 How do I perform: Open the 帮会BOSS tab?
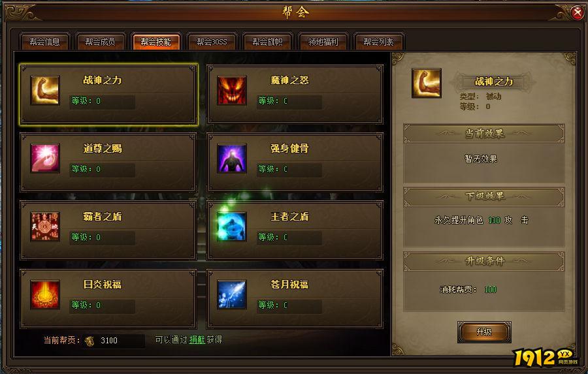click(x=212, y=42)
